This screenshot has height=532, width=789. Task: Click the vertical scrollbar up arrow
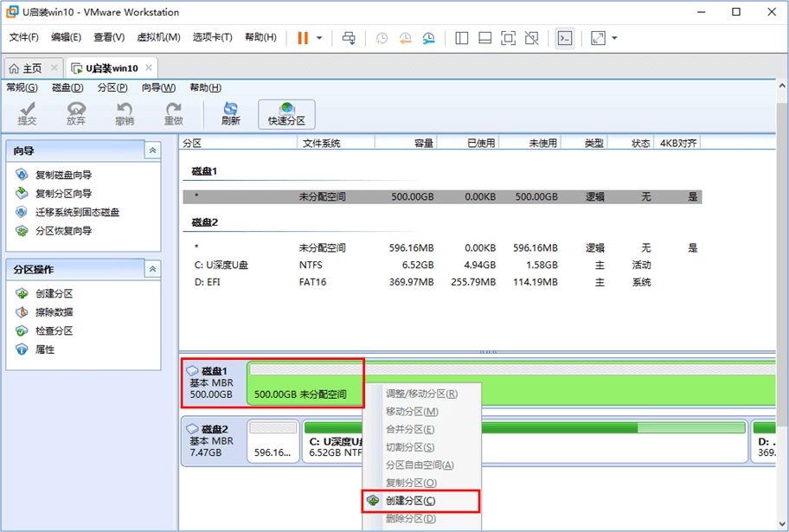782,86
